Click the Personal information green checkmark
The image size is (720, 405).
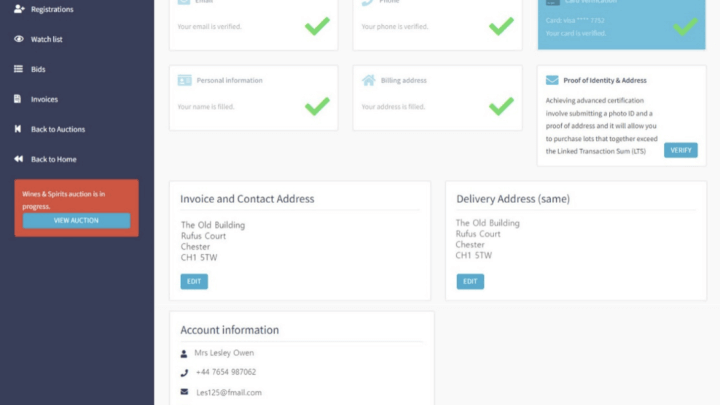pos(317,105)
